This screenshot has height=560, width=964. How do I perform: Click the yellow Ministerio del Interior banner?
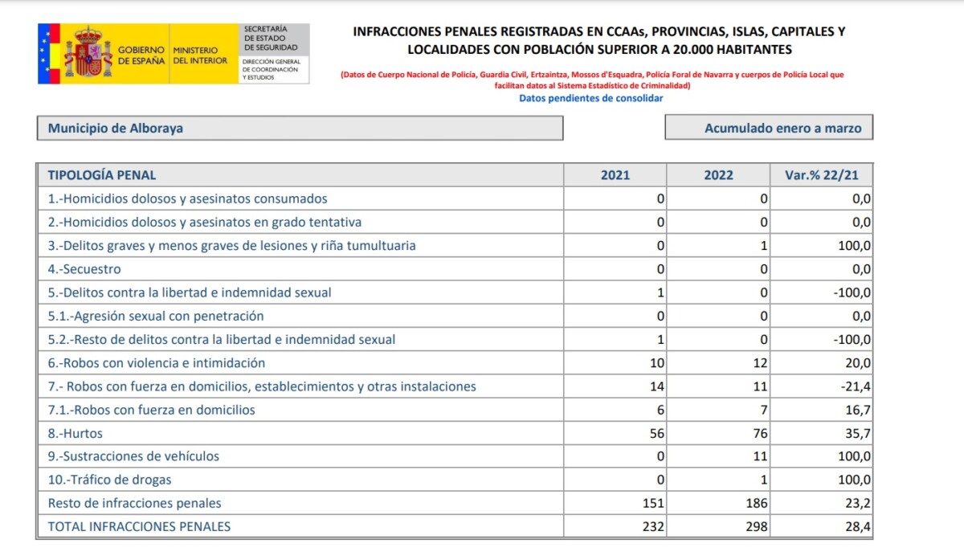199,52
